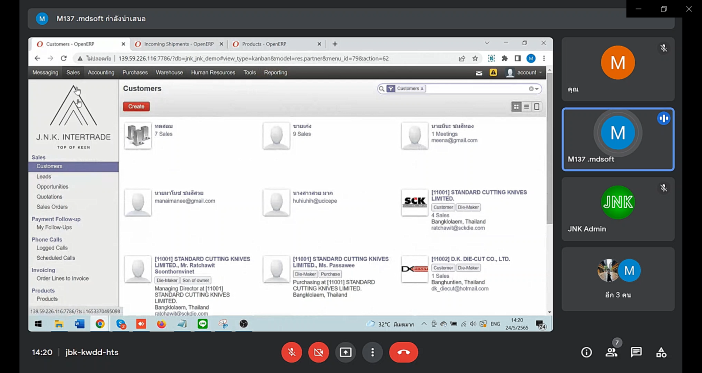Open File Explorer from shared taskbar
Viewport: 702px width, 373px height.
[x=59, y=324]
